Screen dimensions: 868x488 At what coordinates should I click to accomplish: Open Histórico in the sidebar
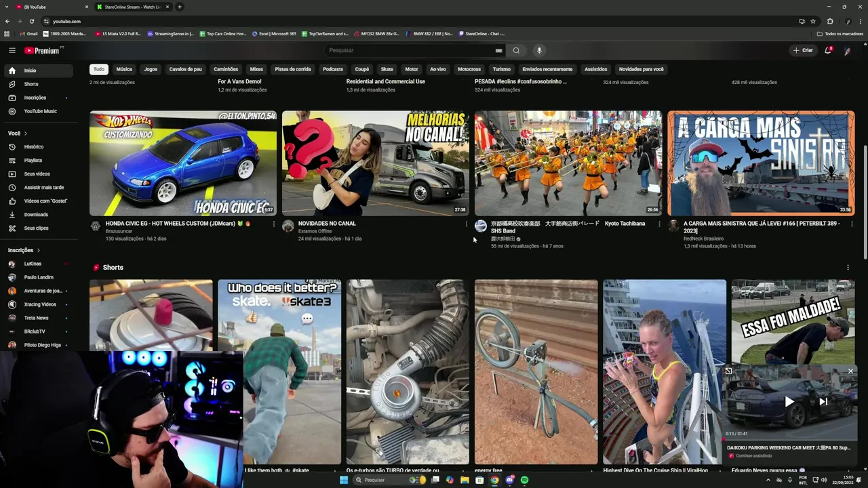click(x=38, y=146)
